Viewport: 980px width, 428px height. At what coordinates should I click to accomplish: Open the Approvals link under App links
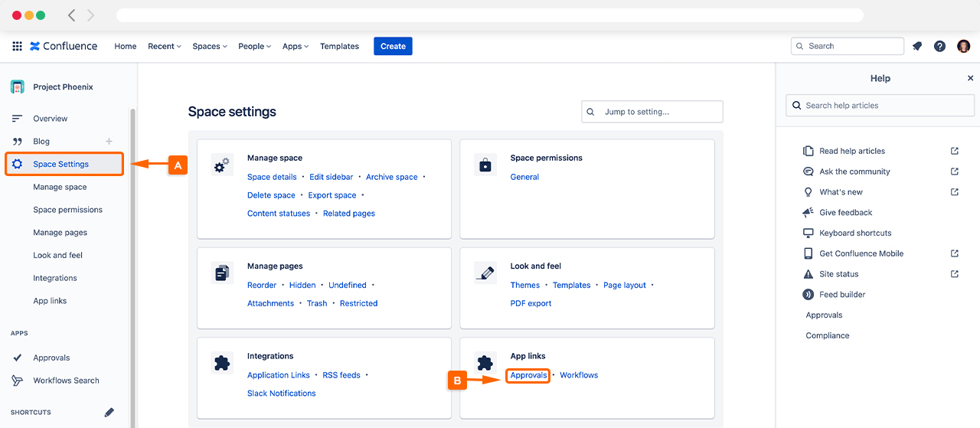(528, 375)
